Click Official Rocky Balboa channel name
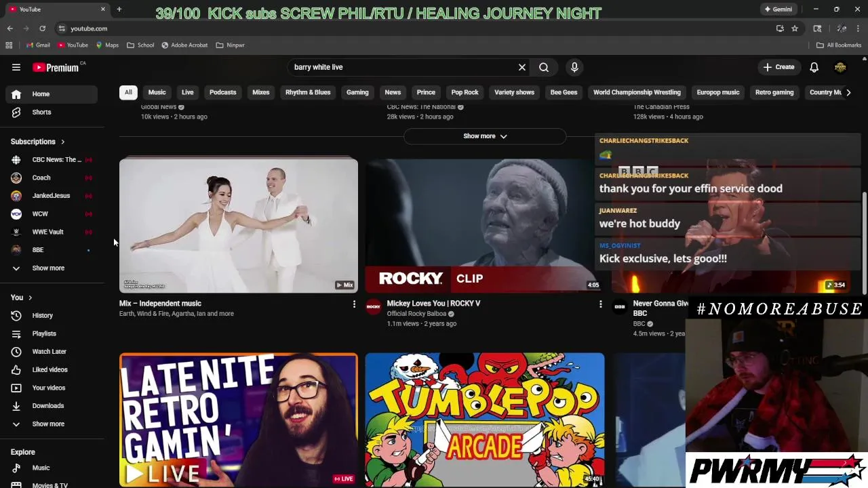The width and height of the screenshot is (868, 488). click(x=416, y=314)
